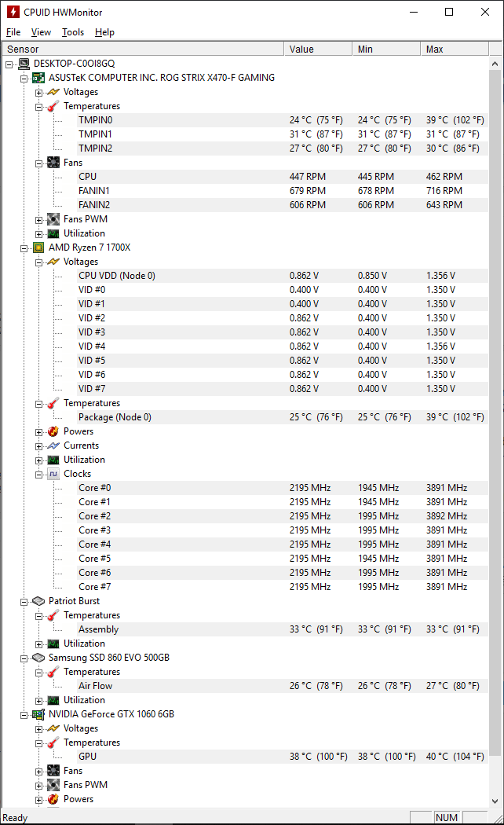Viewport: 504px width, 825px height.
Task: Click the Ryzen Voltages lightning icon
Action: [x=53, y=262]
